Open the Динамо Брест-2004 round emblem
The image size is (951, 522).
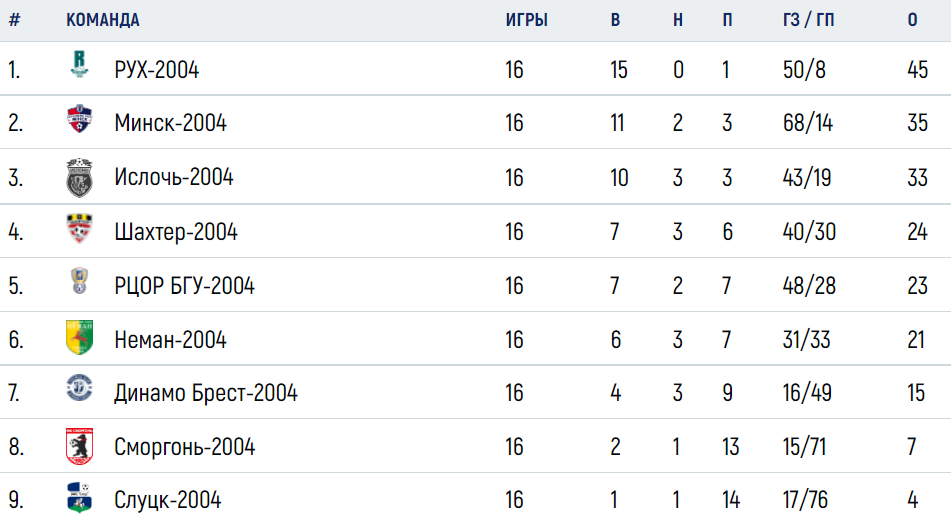pyautogui.click(x=79, y=388)
